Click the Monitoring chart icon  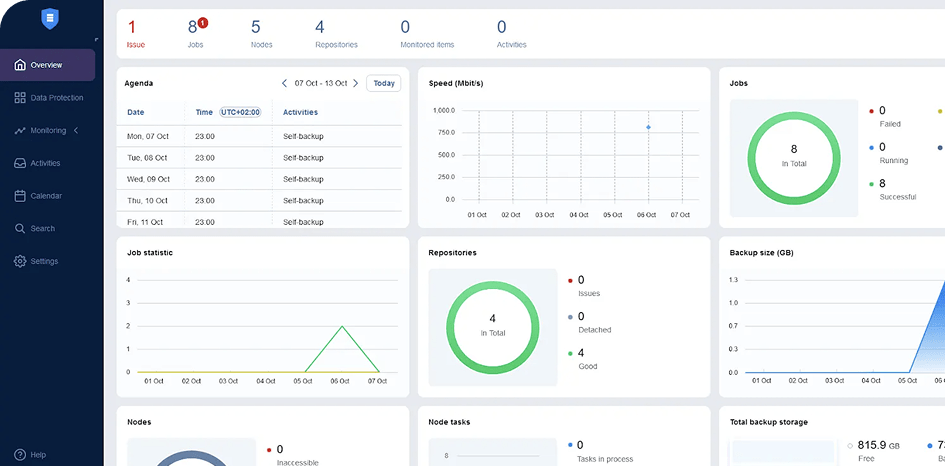tap(20, 130)
